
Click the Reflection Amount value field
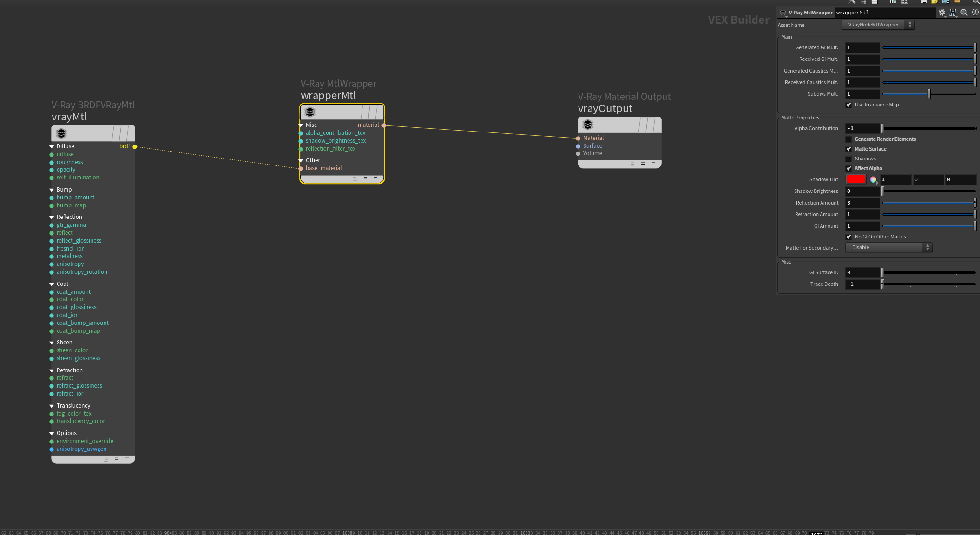(x=862, y=203)
